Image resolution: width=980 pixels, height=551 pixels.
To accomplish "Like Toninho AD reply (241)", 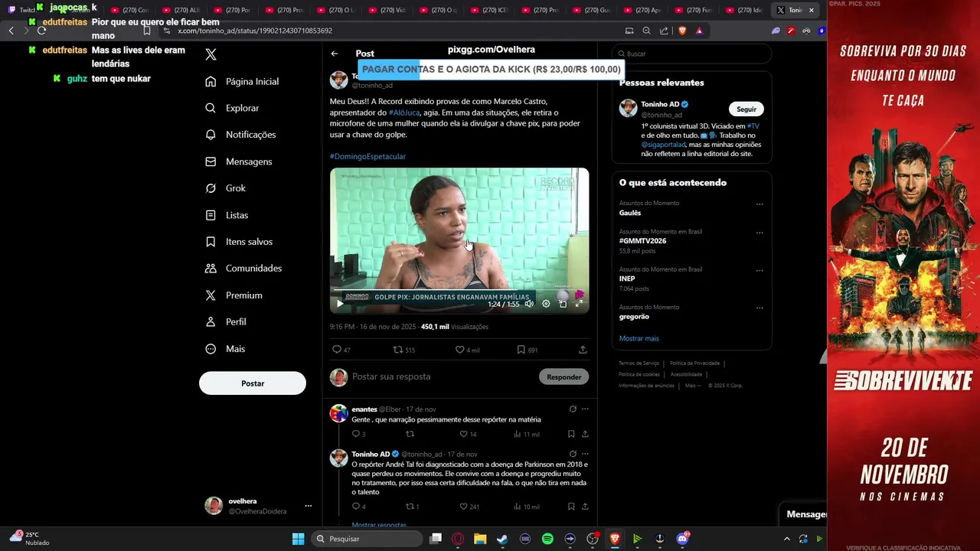I will (x=469, y=507).
